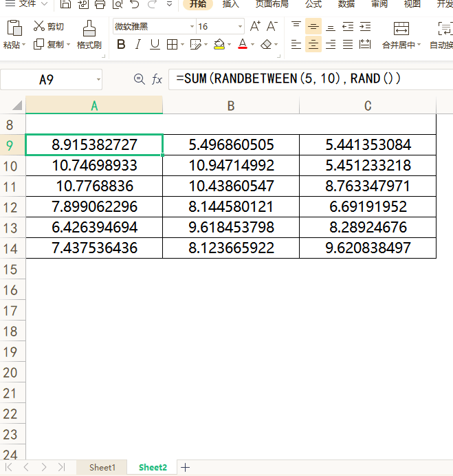The height and width of the screenshot is (476, 453).
Task: Open Print Preview from quick toolbar
Action: 118,4
